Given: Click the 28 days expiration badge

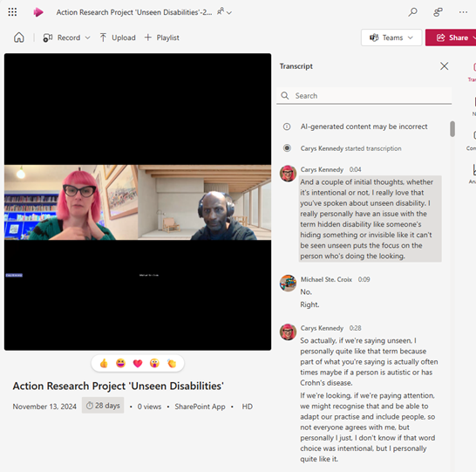Looking at the screenshot, I should pos(103,406).
